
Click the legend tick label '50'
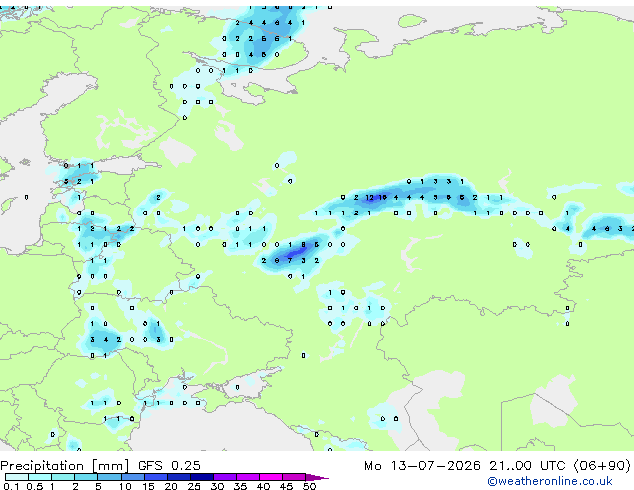coord(309,486)
